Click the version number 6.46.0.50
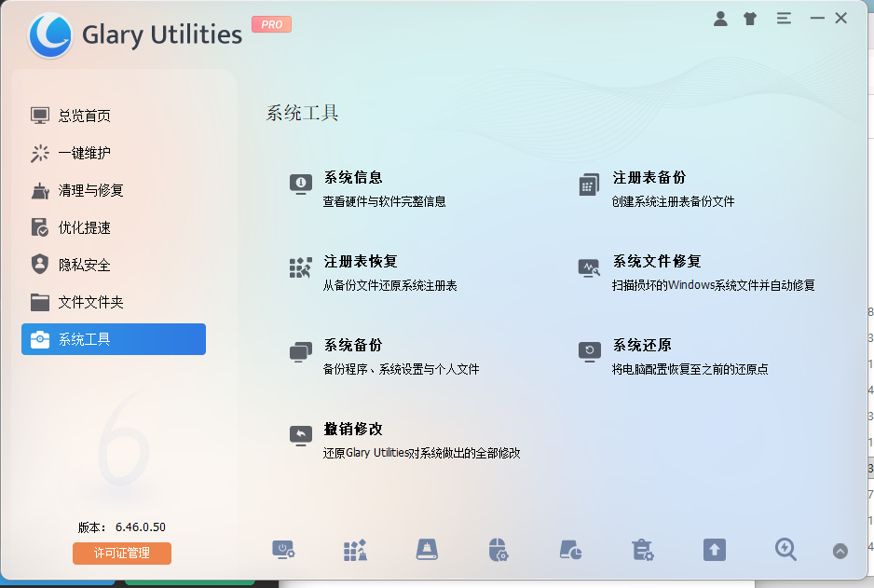Image resolution: width=874 pixels, height=588 pixels. pos(141,527)
